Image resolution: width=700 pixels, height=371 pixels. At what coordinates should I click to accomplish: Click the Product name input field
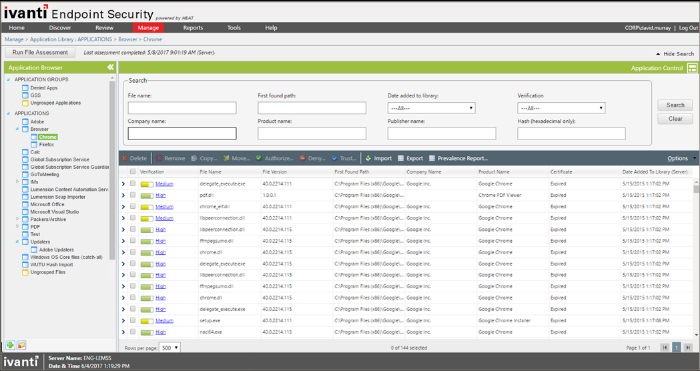coord(312,133)
